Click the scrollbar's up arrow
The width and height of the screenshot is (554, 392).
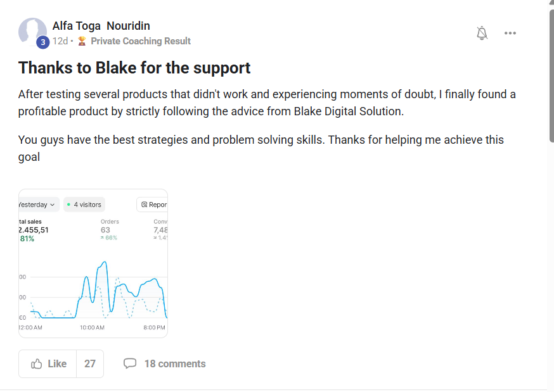[x=550, y=4]
